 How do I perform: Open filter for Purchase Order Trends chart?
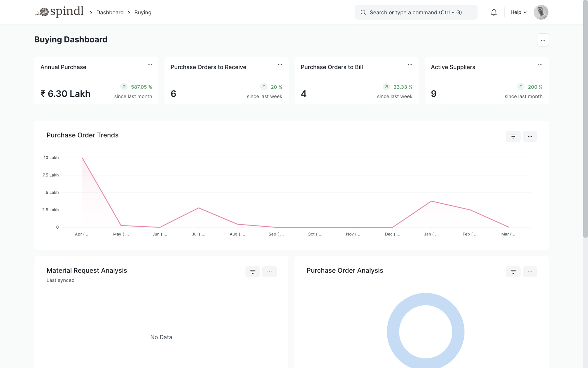tap(513, 136)
